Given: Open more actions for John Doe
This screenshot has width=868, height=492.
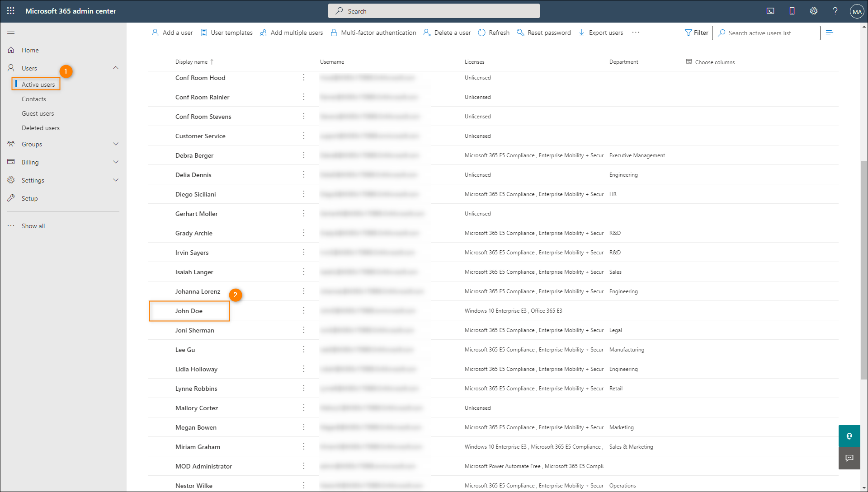Looking at the screenshot, I should [x=304, y=311].
